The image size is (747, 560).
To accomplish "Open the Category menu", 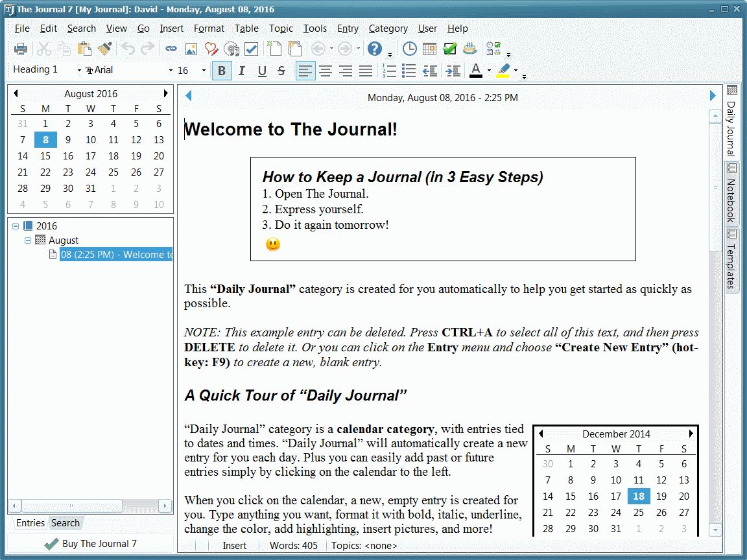I will (388, 29).
